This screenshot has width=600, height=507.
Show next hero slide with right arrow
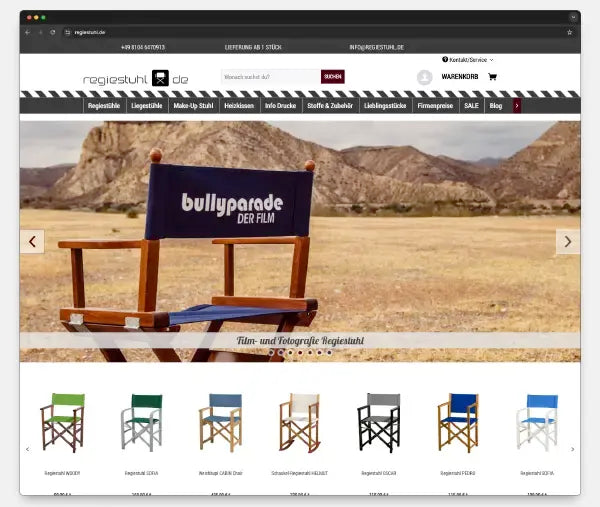coord(568,241)
